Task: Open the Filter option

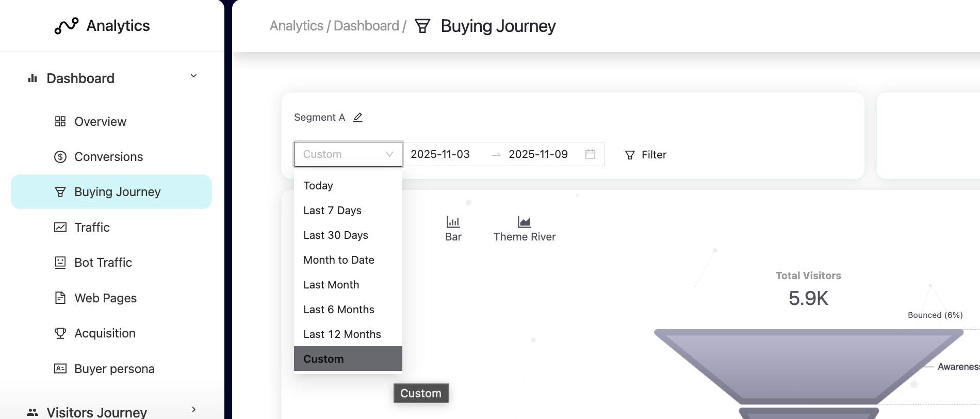Action: coord(646,155)
